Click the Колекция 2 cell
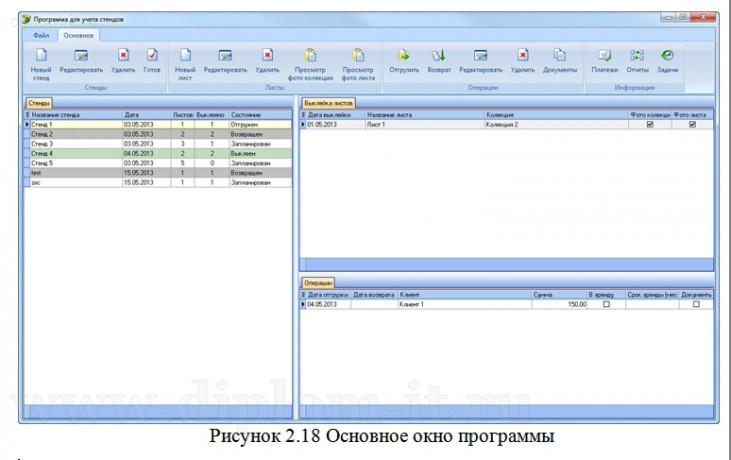 (556, 124)
